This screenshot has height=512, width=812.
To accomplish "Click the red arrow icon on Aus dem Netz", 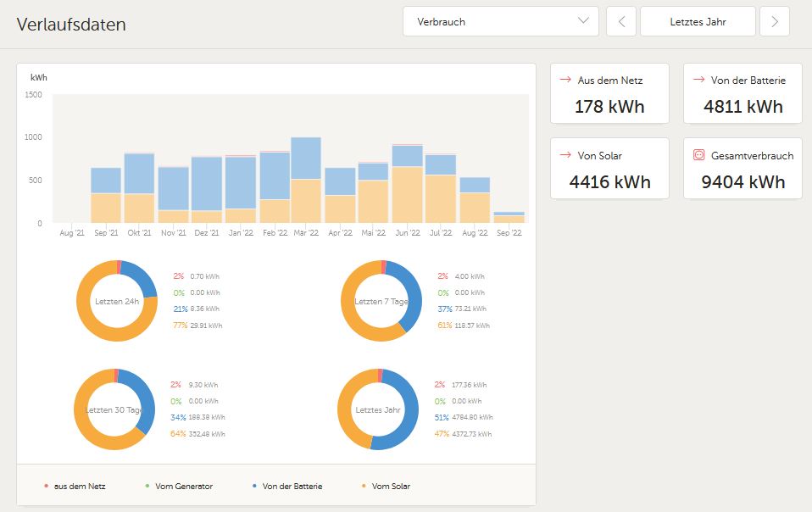I will pos(565,80).
